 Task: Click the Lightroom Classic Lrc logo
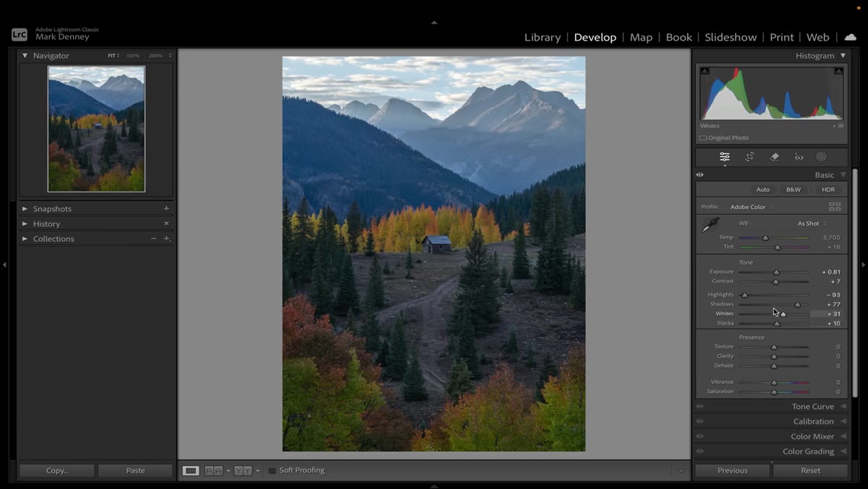20,34
